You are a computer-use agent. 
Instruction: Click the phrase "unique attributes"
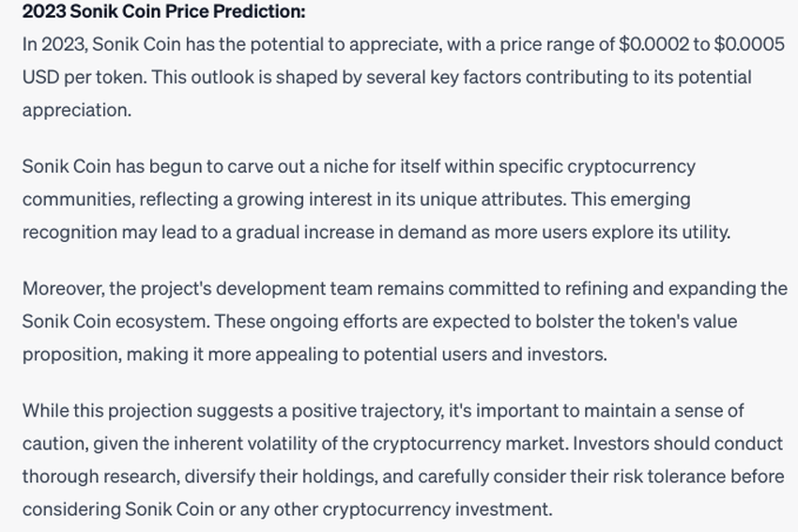click(x=493, y=199)
